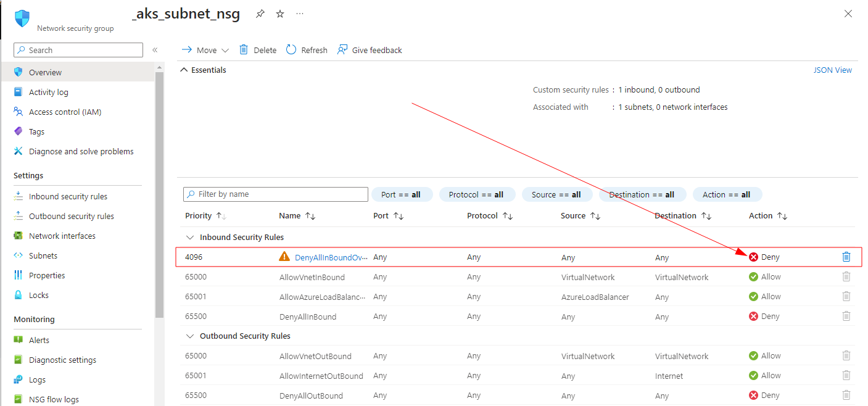Screen dimensions: 868x406
Task: Open the 'Action == all' filter
Action: [x=727, y=194]
